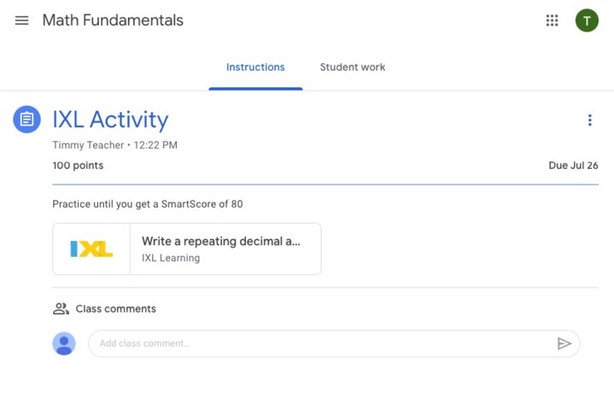Click the green T account avatar
This screenshot has width=614, height=404.
point(587,20)
